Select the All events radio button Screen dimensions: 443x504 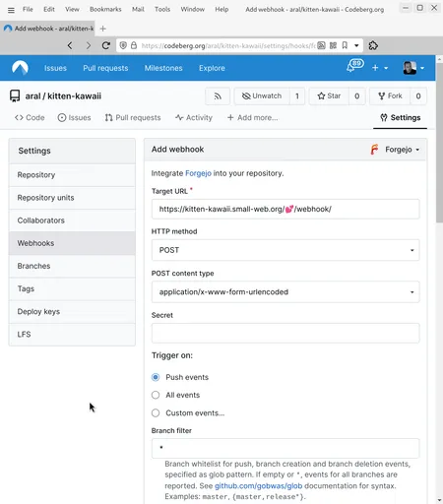point(156,395)
